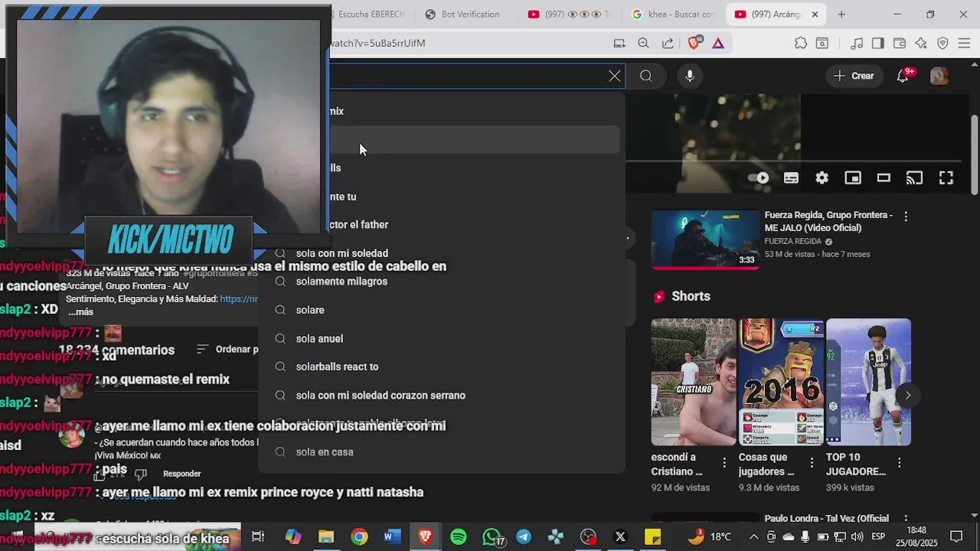The image size is (980, 551).
Task: Open the Brave Wallet icon
Action: click(x=900, y=43)
